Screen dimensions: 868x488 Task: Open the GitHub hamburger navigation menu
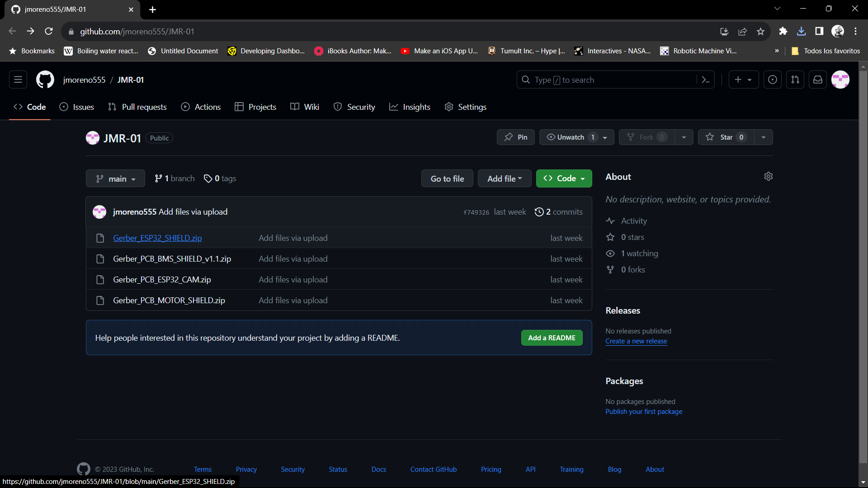[x=18, y=80]
